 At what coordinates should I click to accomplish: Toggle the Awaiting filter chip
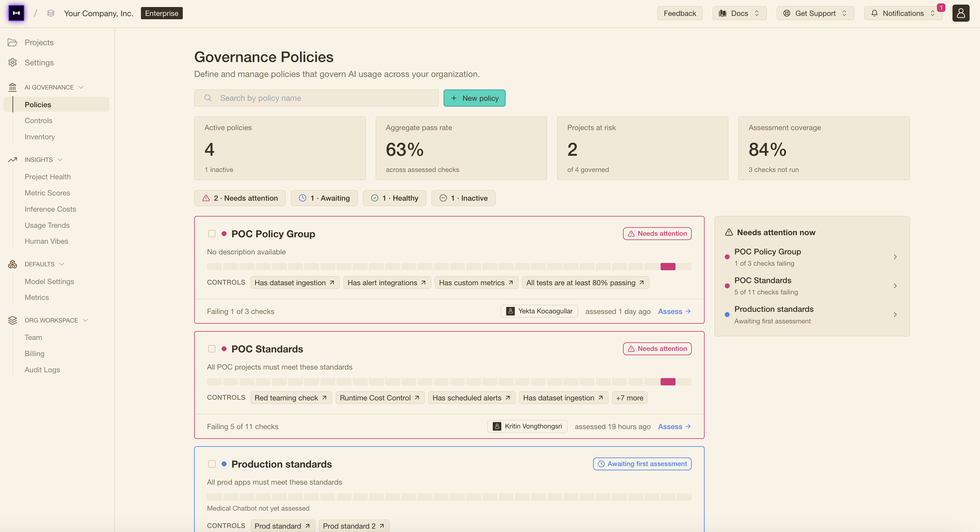[x=324, y=198]
